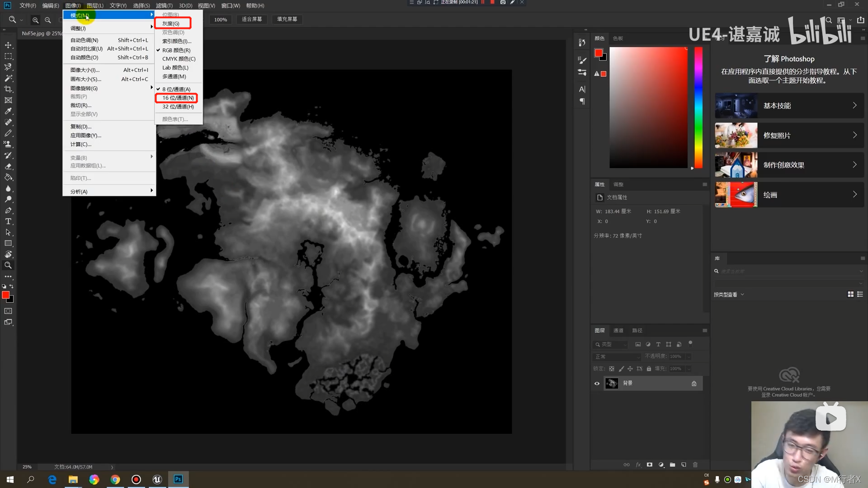The width and height of the screenshot is (868, 488).
Task: Select the Horizontal Type tool
Action: pos(8,221)
